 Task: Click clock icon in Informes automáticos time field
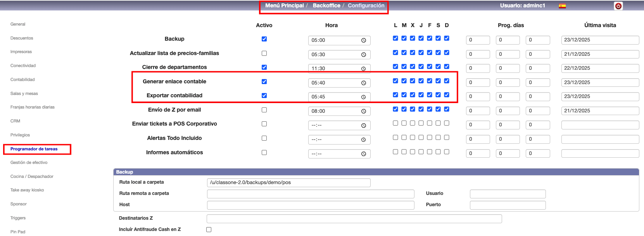point(364,154)
